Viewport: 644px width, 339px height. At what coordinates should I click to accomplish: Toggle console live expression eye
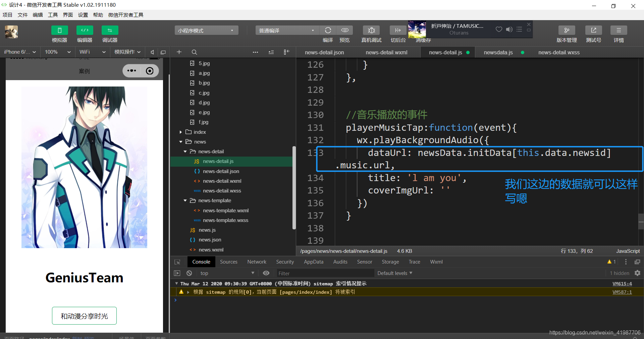point(266,273)
